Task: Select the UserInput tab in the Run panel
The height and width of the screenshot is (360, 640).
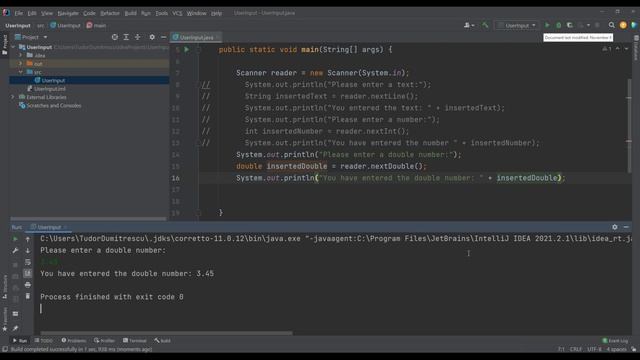Action: pyautogui.click(x=49, y=227)
